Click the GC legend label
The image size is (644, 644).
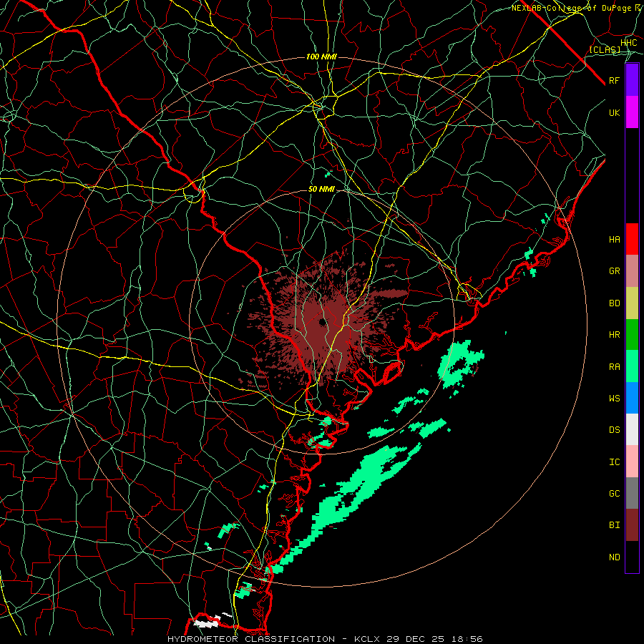615,493
